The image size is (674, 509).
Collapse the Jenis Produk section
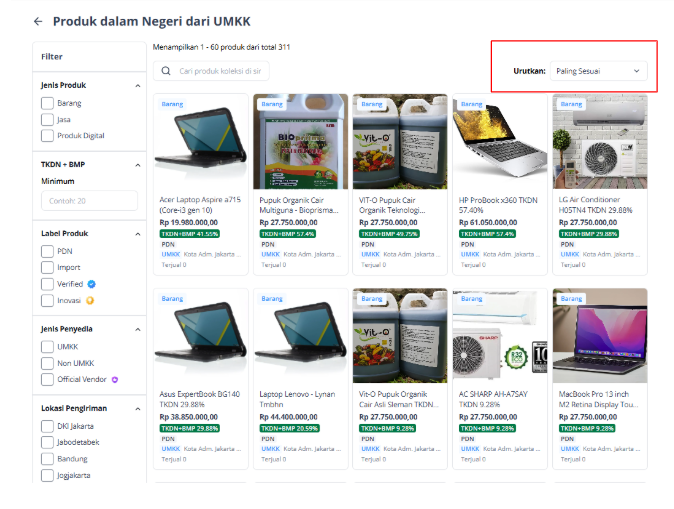(x=138, y=86)
